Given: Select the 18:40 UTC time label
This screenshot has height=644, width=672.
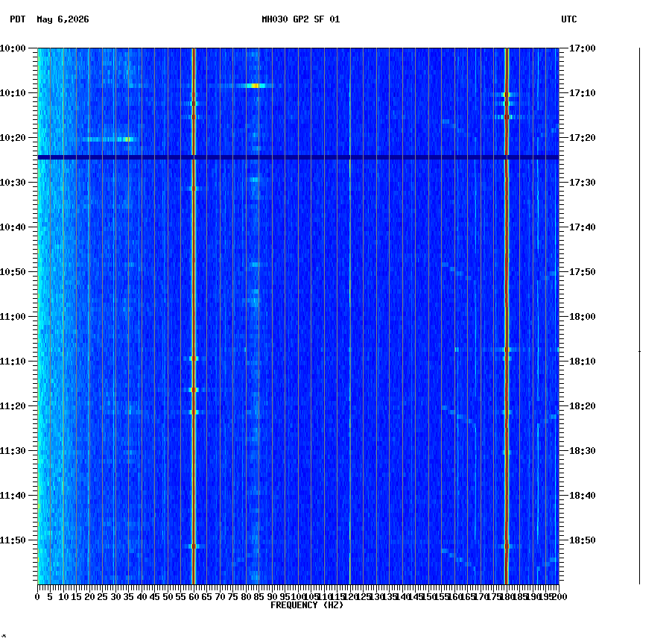Looking at the screenshot, I should (x=583, y=496).
